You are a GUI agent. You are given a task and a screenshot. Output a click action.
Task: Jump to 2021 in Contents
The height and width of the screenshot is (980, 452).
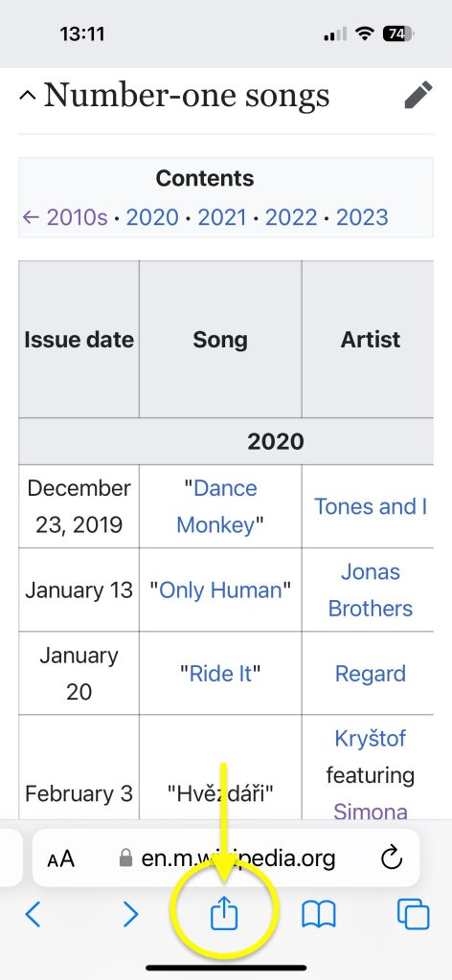click(x=222, y=217)
